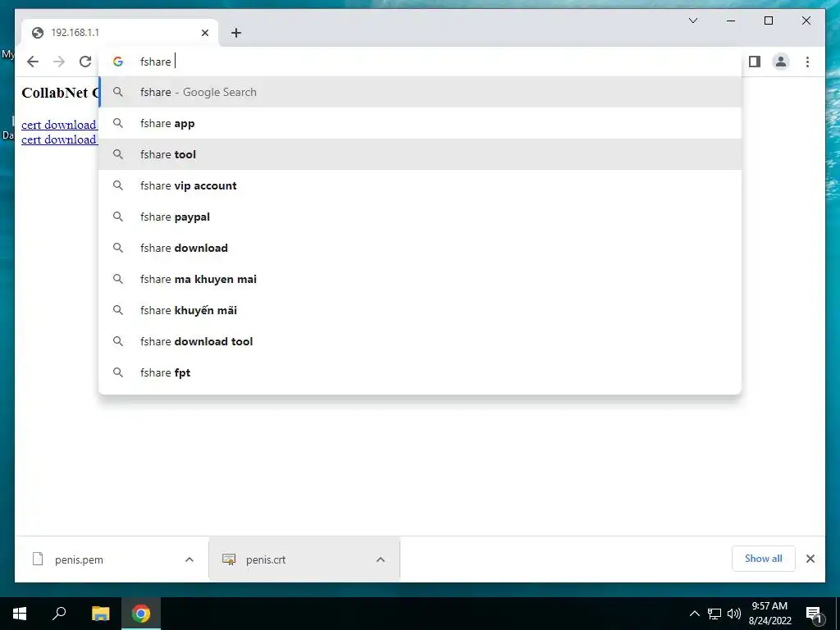Choose the 'fshare - Google Search' suggestion
This screenshot has width=840, height=630.
[x=420, y=92]
